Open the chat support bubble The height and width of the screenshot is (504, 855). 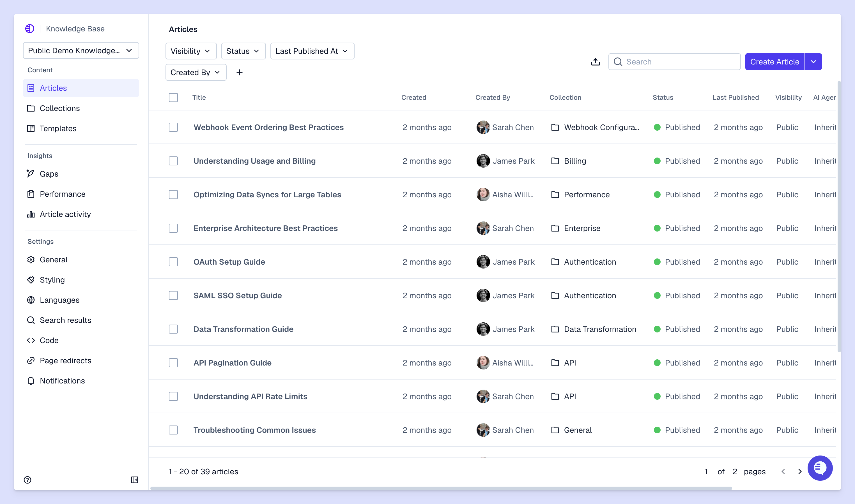pyautogui.click(x=820, y=468)
